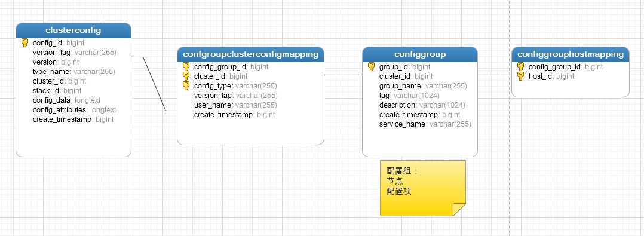Viewport: 644px width, 236px height.
Task: Click the version_tag field in clusterconfig
Action: pos(74,52)
